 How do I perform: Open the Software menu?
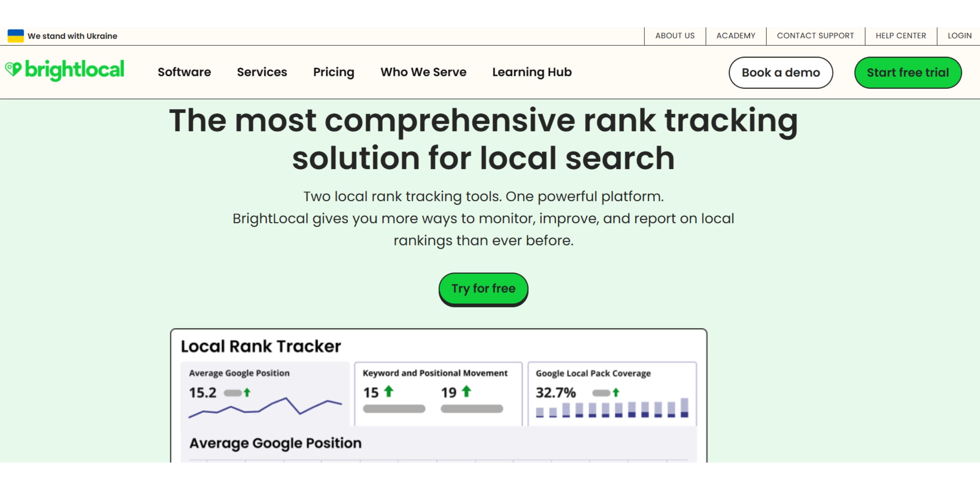click(x=184, y=72)
